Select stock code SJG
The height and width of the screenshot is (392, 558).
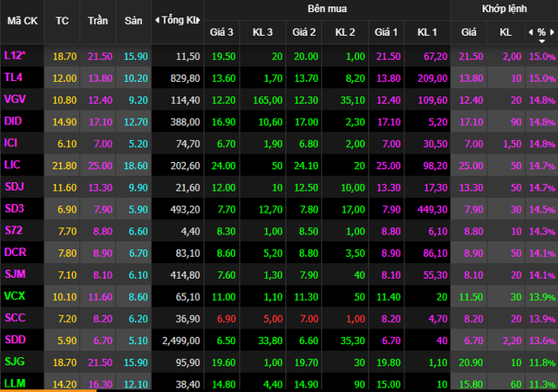(15, 362)
